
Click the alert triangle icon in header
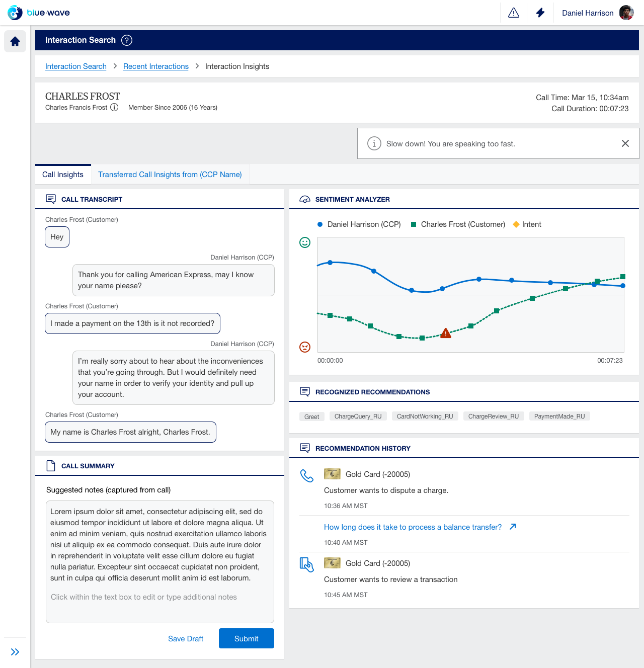(x=514, y=13)
